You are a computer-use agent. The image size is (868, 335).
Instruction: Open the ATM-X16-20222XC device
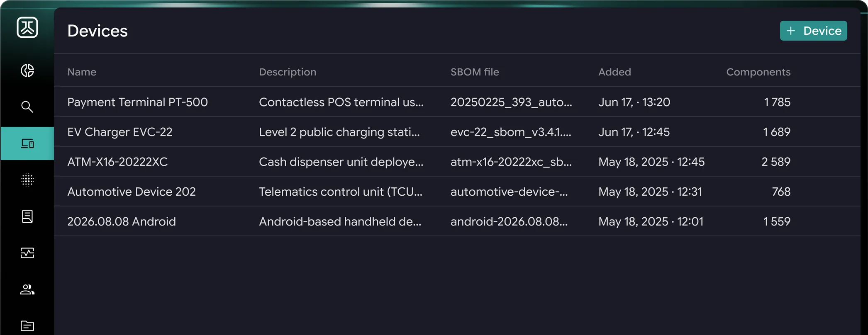117,162
